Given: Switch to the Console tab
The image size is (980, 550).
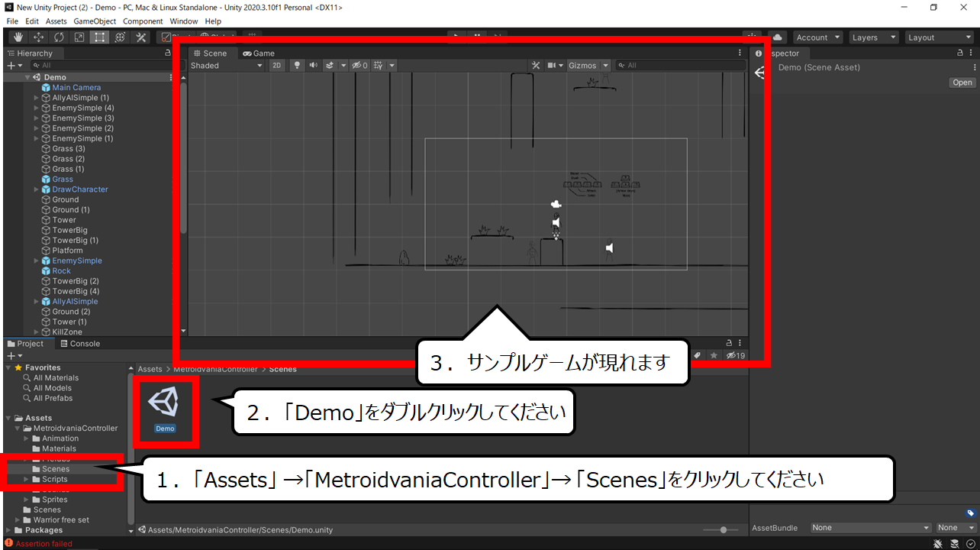Looking at the screenshot, I should click(x=79, y=344).
